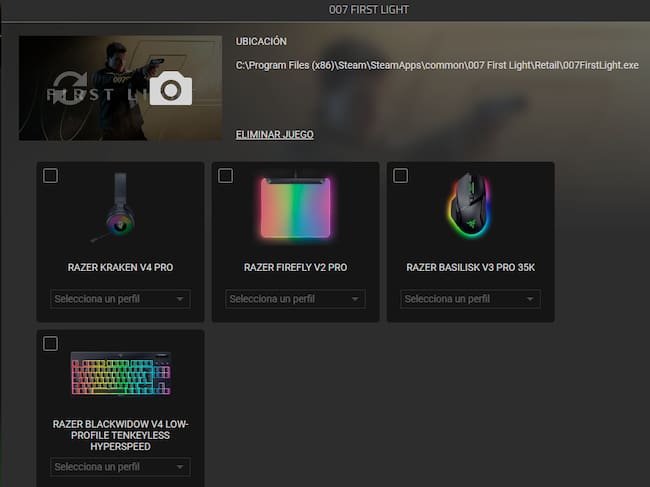Click the UBICACIÓN label
Viewport: 650px width, 487px height.
(261, 41)
